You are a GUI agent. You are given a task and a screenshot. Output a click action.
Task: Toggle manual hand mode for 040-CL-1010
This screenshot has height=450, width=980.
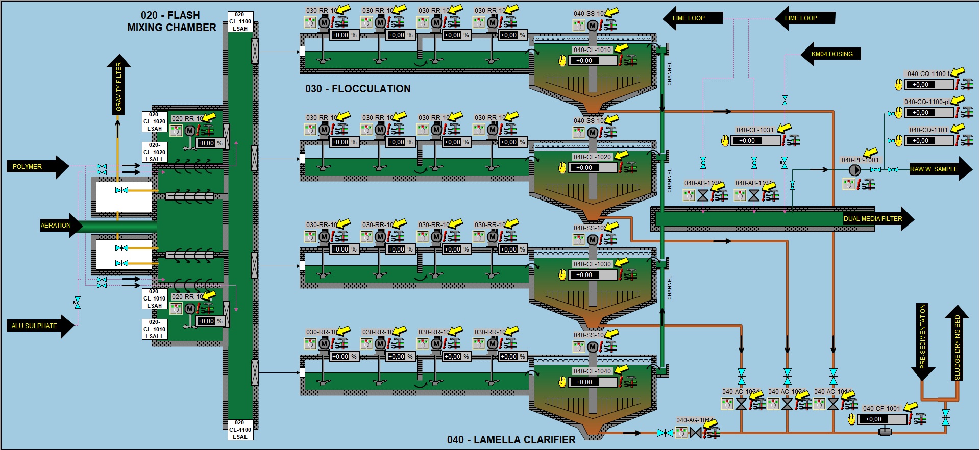(562, 61)
